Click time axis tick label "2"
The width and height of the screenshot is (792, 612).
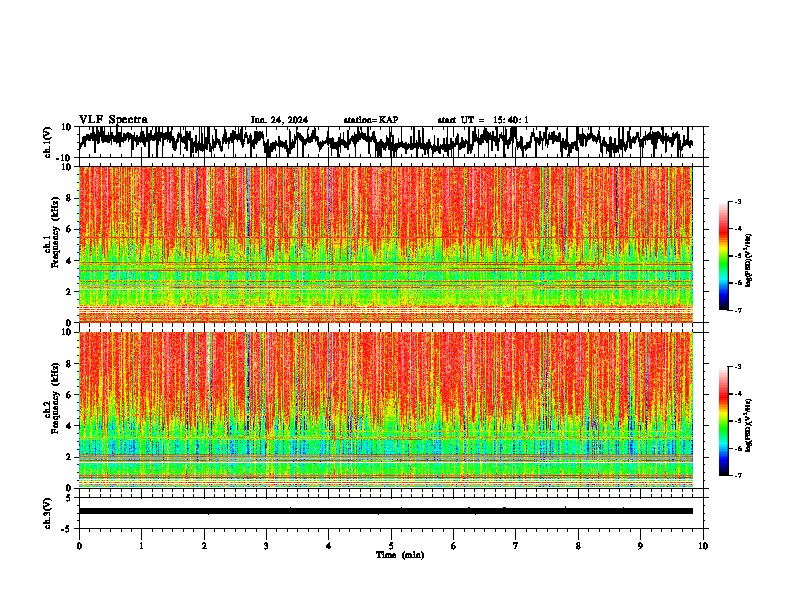pyautogui.click(x=204, y=546)
